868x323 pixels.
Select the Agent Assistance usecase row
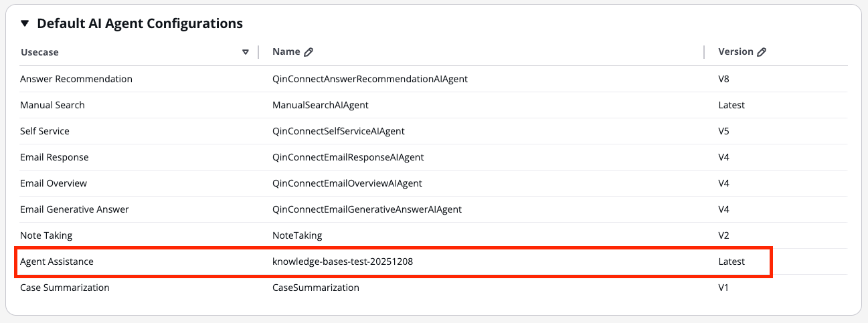[x=57, y=261]
